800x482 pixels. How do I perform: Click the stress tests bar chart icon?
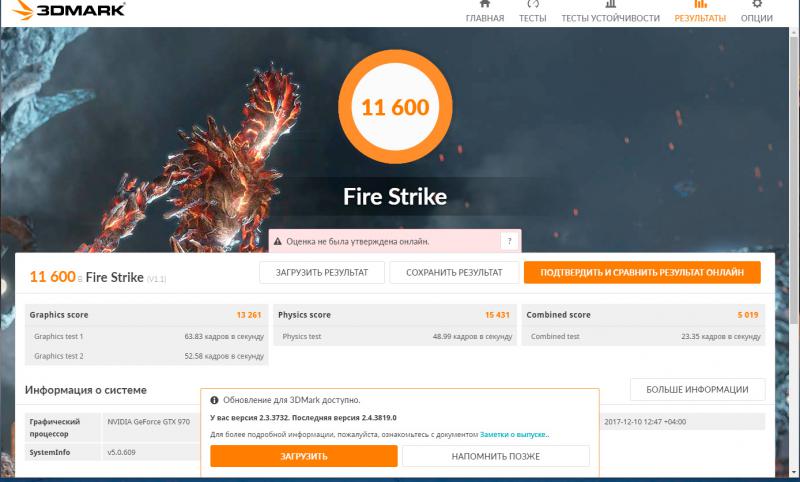tap(610, 5)
